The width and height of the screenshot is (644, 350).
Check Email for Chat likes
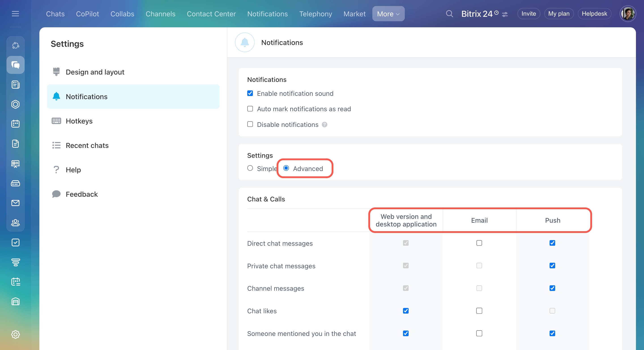479,311
